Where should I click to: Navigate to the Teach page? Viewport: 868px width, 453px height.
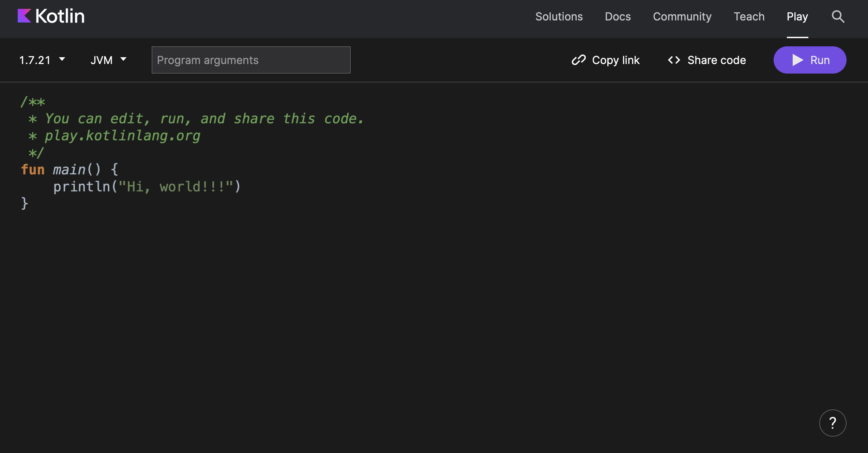[x=749, y=16]
